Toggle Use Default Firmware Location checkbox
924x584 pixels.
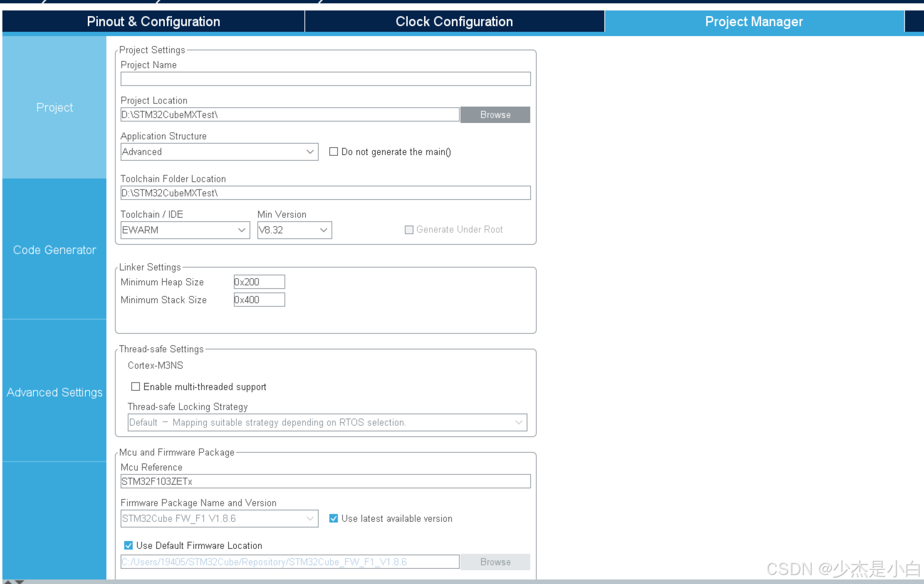coord(129,546)
